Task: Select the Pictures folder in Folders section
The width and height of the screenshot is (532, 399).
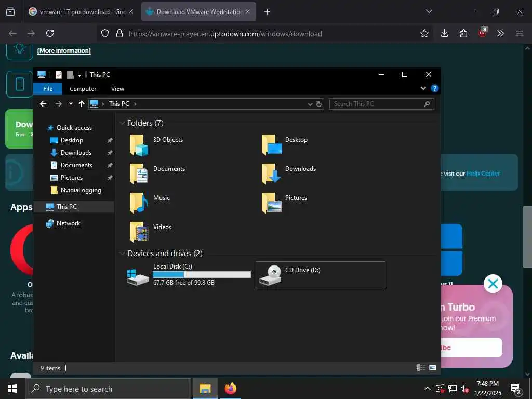Action: pyautogui.click(x=285, y=203)
